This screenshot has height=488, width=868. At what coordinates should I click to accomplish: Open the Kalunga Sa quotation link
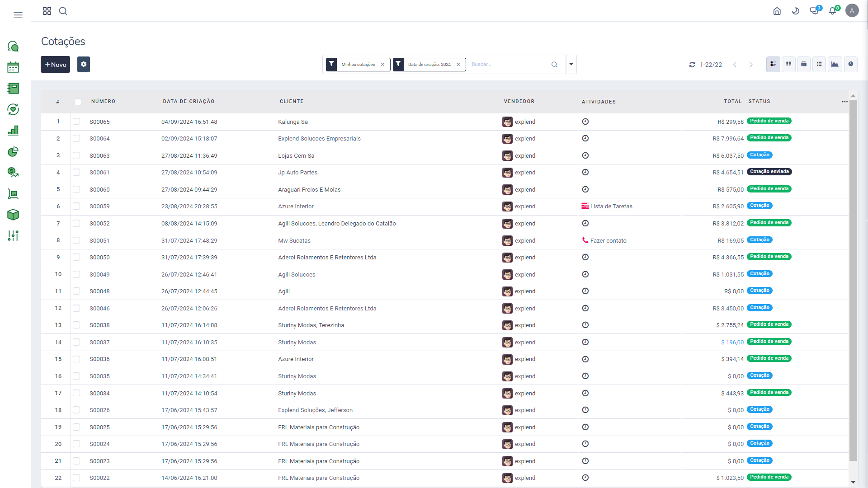pyautogui.click(x=292, y=122)
